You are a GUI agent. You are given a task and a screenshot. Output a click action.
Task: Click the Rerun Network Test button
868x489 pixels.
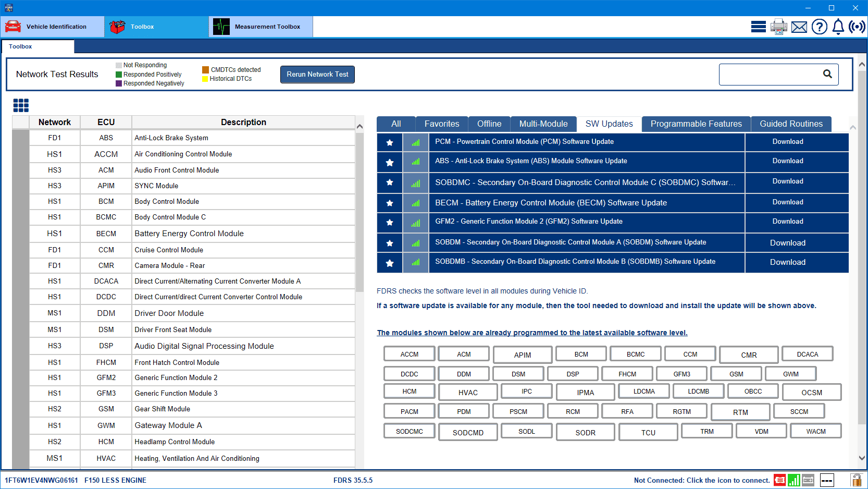point(317,75)
